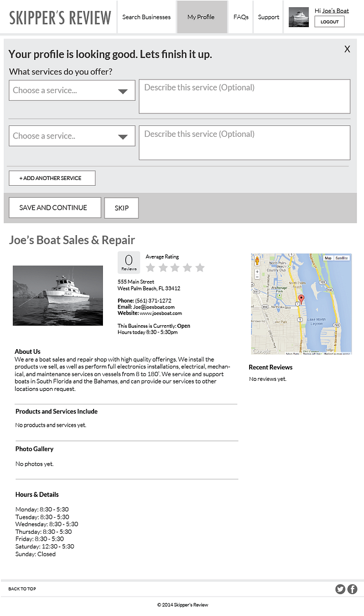Switch the map to Map view

(328, 258)
